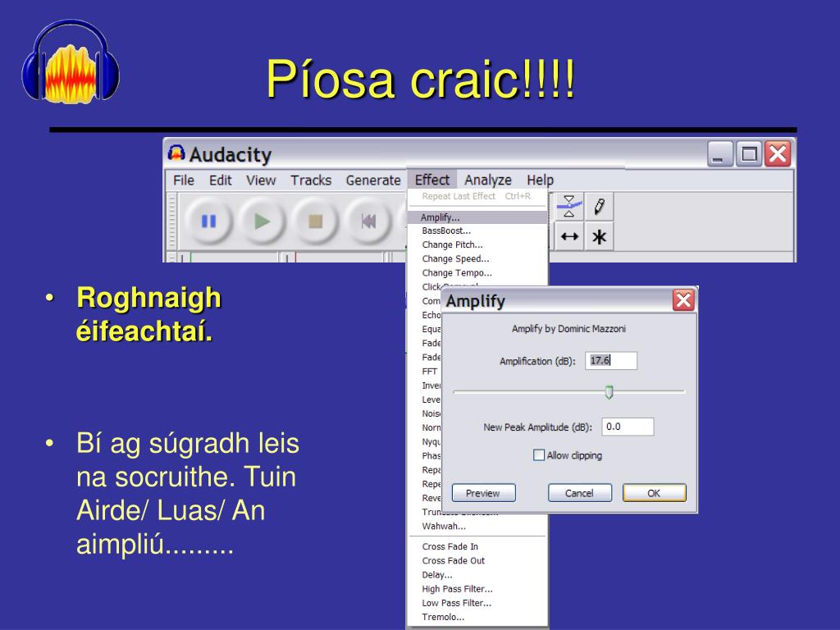Viewport: 840px width, 630px height.
Task: Close the Audacity window
Action: tap(778, 154)
